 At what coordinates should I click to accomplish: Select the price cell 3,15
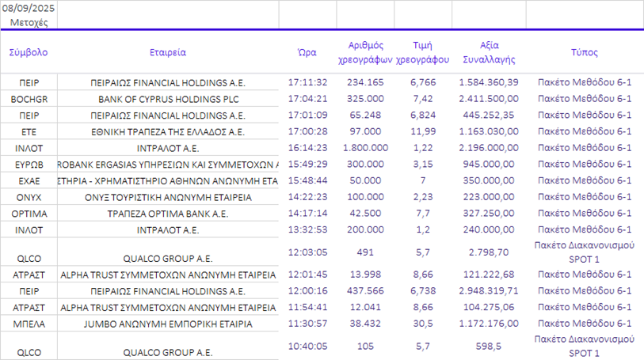(423, 165)
